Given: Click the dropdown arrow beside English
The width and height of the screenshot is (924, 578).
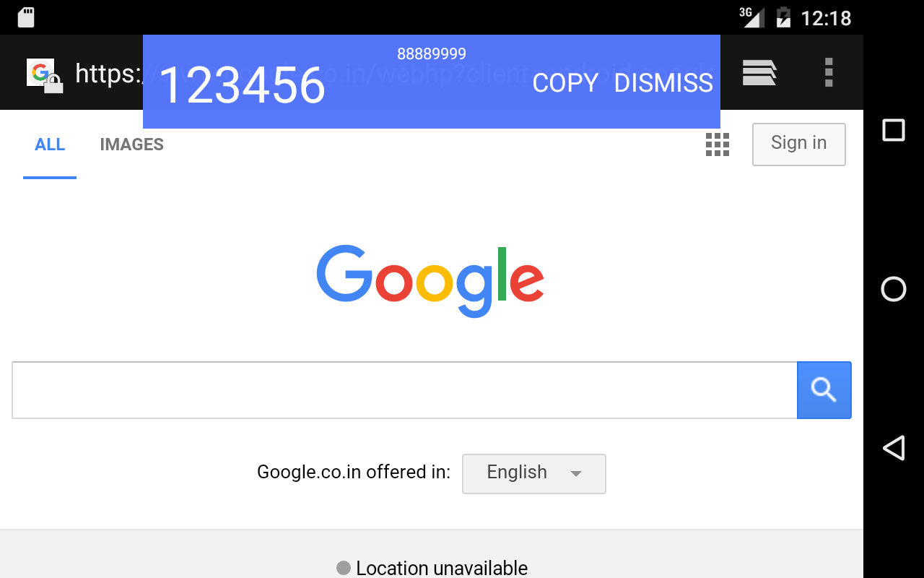Looking at the screenshot, I should (576, 474).
